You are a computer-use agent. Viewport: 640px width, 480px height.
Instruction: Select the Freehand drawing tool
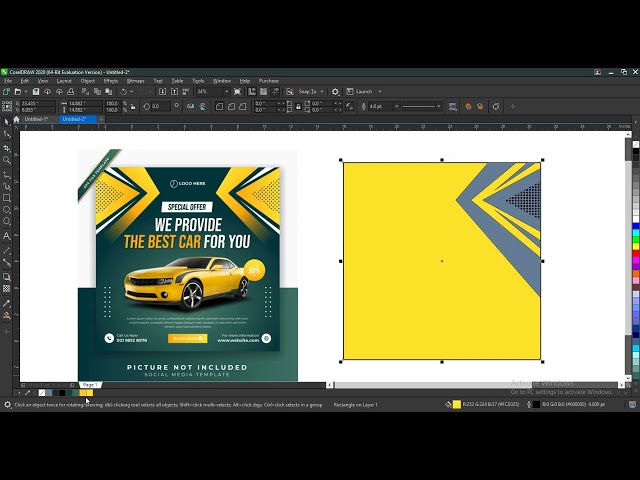pyautogui.click(x=7, y=175)
